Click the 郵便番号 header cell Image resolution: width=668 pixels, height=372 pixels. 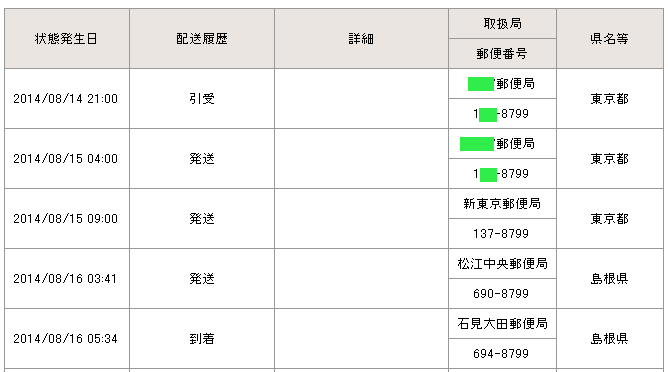click(502, 54)
